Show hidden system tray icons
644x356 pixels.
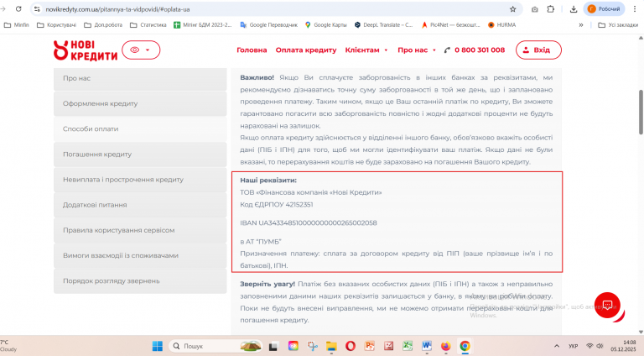tap(557, 346)
